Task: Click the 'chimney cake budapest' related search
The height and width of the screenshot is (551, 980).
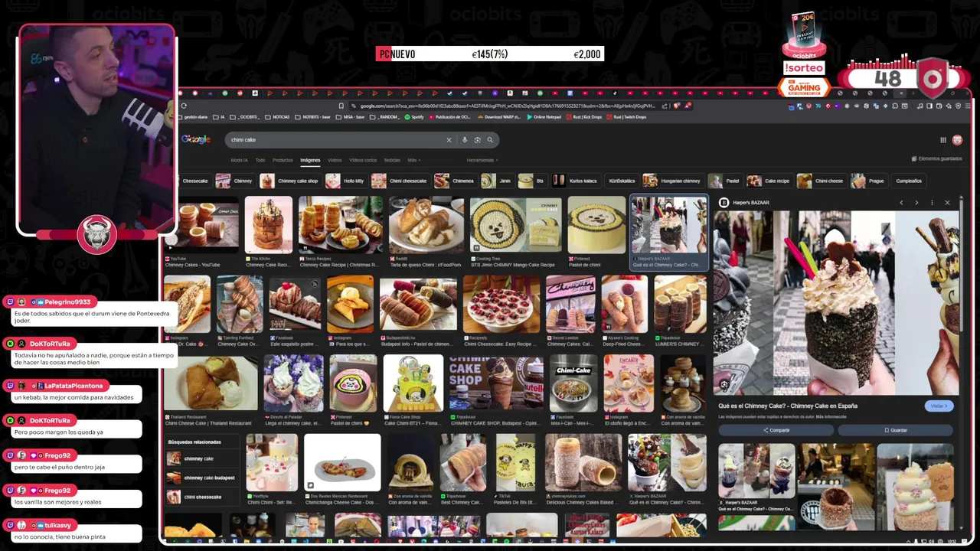Action: pos(202,478)
